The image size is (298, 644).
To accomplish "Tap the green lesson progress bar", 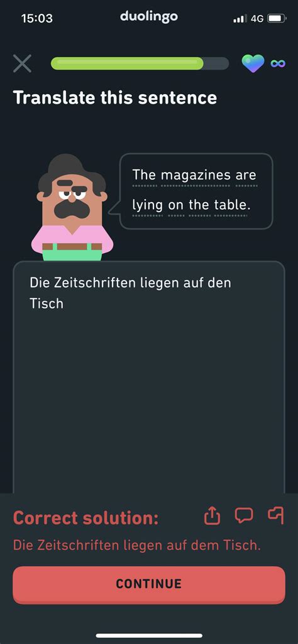I will [140, 63].
